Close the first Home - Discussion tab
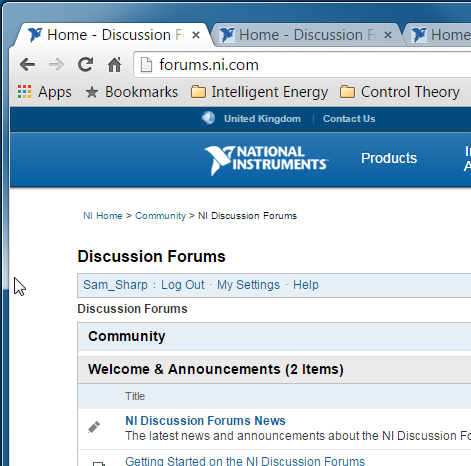 pos(196,35)
